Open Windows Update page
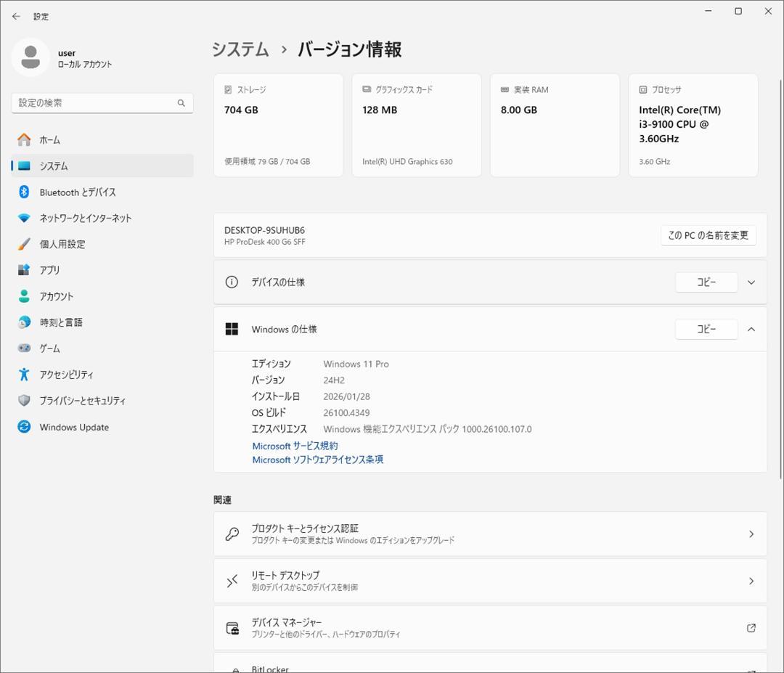This screenshot has width=784, height=673. (102, 427)
